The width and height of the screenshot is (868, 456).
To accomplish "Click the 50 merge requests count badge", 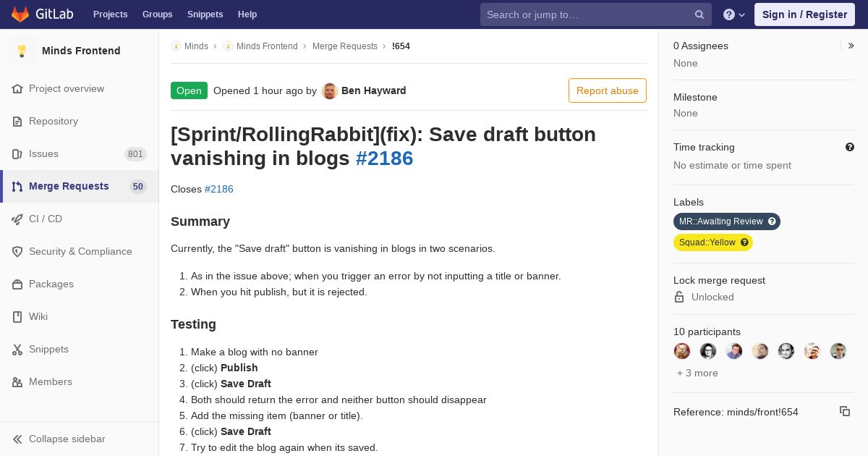I will click(x=138, y=187).
